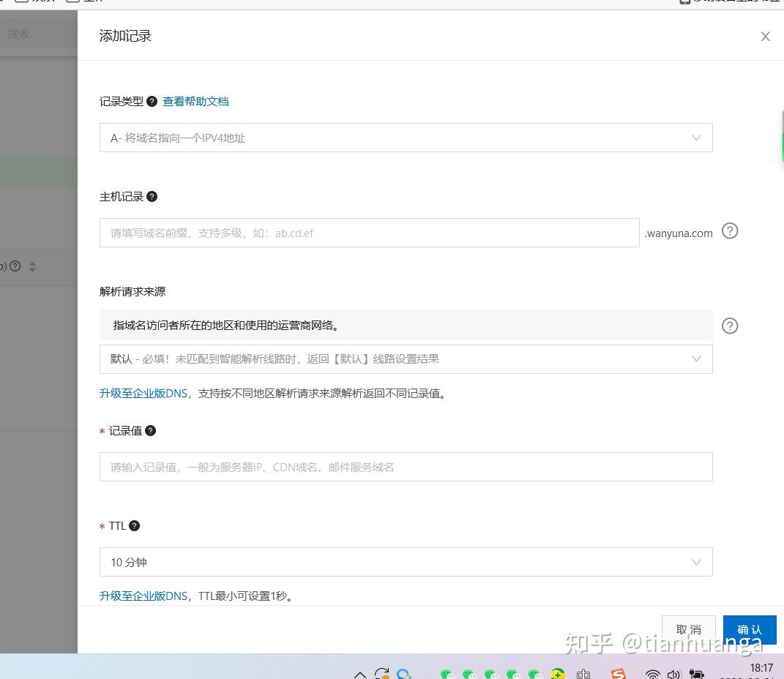
Task: Click the Wi-Fi network tray icon
Action: tap(652, 673)
